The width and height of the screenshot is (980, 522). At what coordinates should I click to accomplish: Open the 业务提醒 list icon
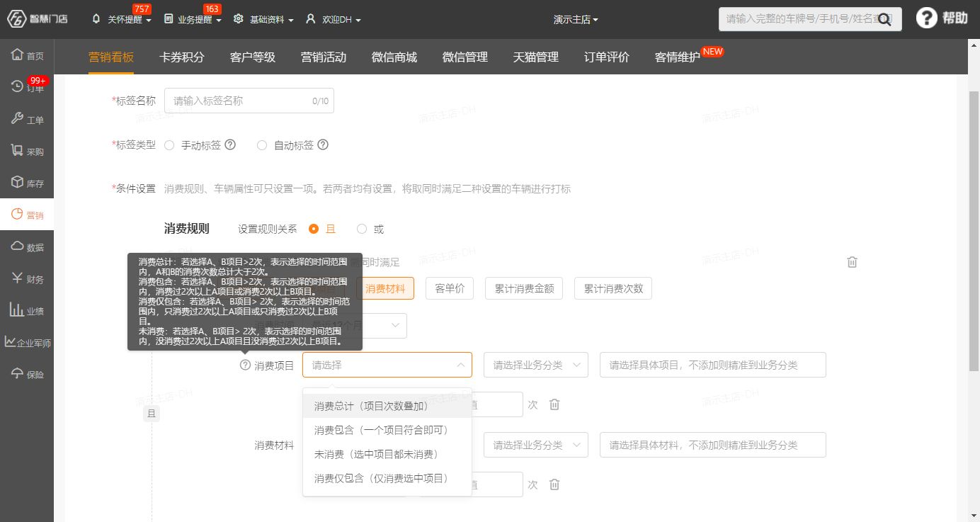pos(169,19)
